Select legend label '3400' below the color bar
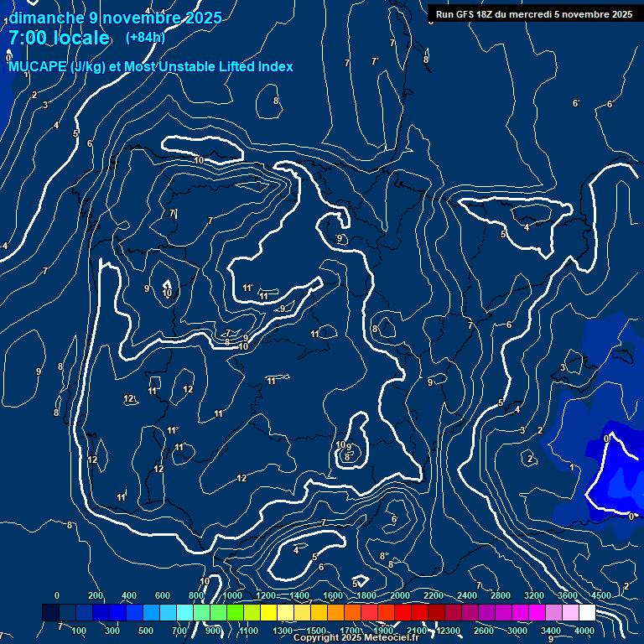Image resolution: width=644 pixels, height=644 pixels. click(x=551, y=631)
